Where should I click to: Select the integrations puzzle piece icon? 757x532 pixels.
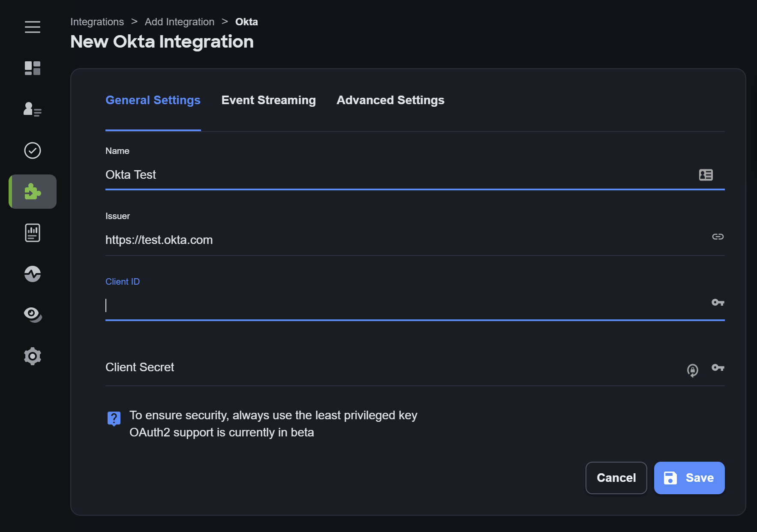click(x=33, y=192)
